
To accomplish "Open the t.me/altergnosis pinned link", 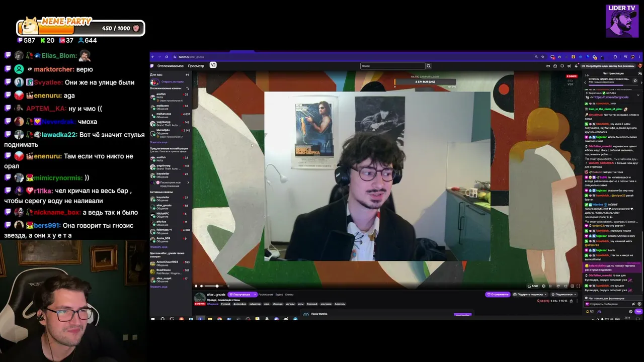I will point(611,97).
